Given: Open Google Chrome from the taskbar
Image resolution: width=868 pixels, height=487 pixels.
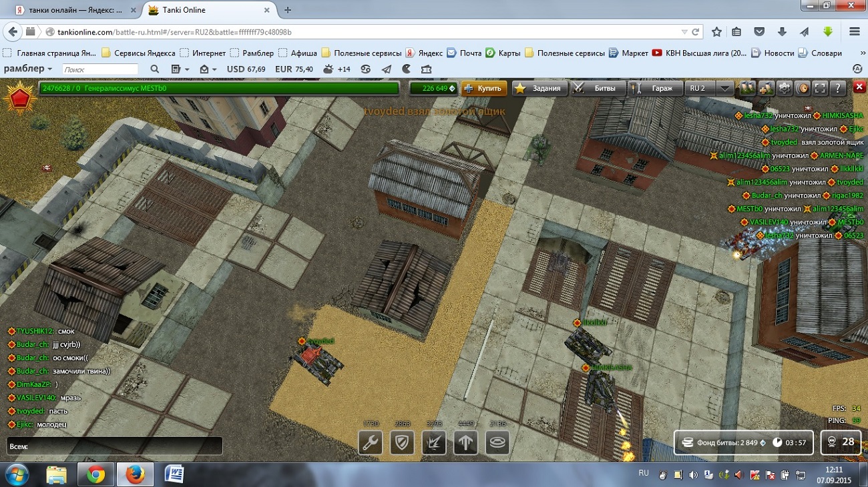Looking at the screenshot, I should 95,474.
